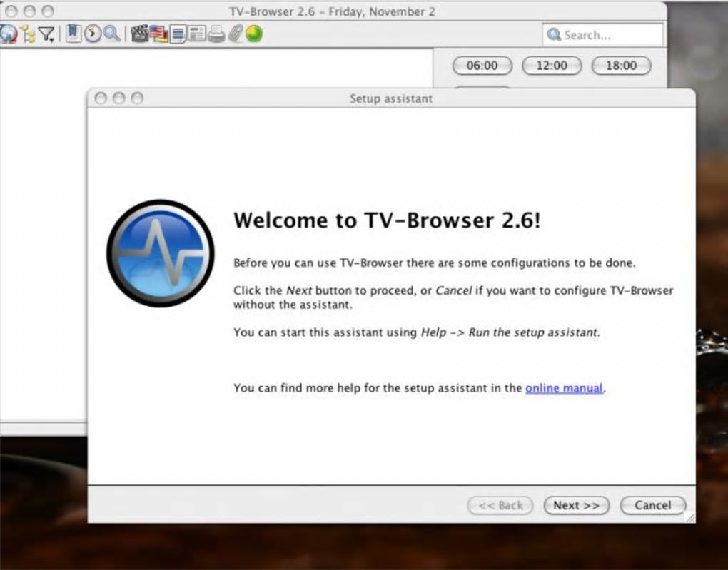Click the 'Welcome to TV-Browser 2.6!' heading

point(387,220)
